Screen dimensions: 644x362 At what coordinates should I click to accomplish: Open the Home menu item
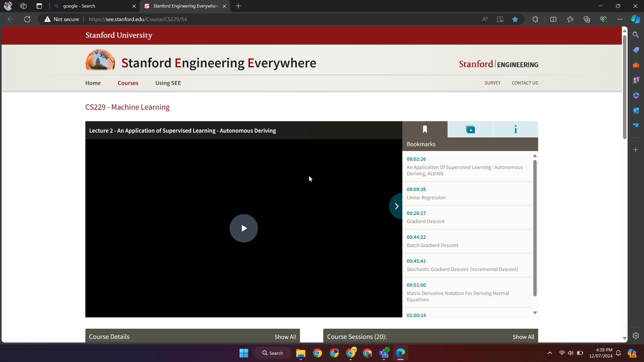click(93, 83)
